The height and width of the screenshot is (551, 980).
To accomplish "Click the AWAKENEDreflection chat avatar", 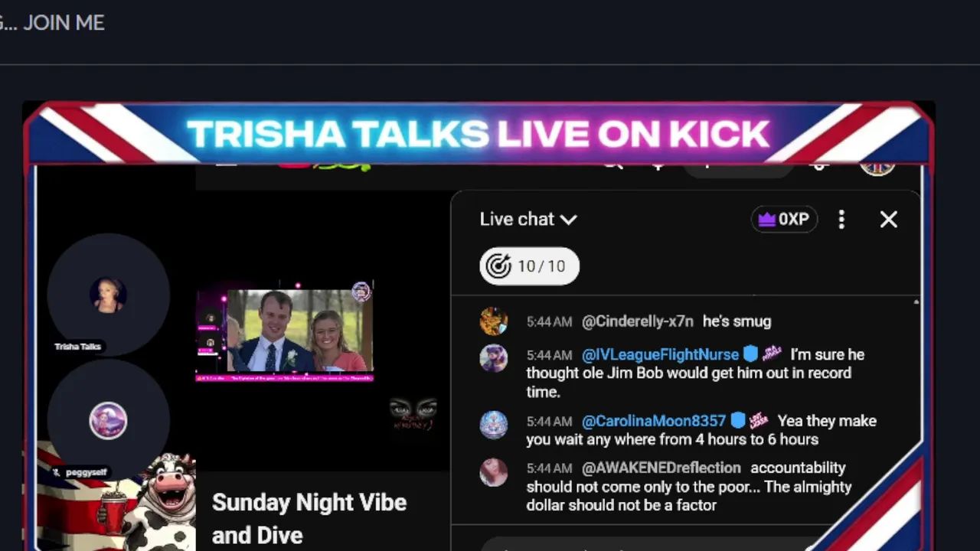I will [494, 472].
